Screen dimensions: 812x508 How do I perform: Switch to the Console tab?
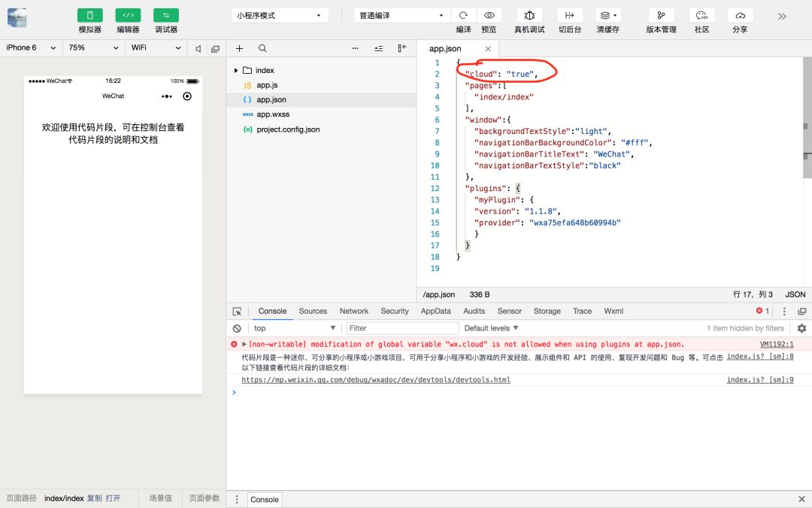click(272, 311)
